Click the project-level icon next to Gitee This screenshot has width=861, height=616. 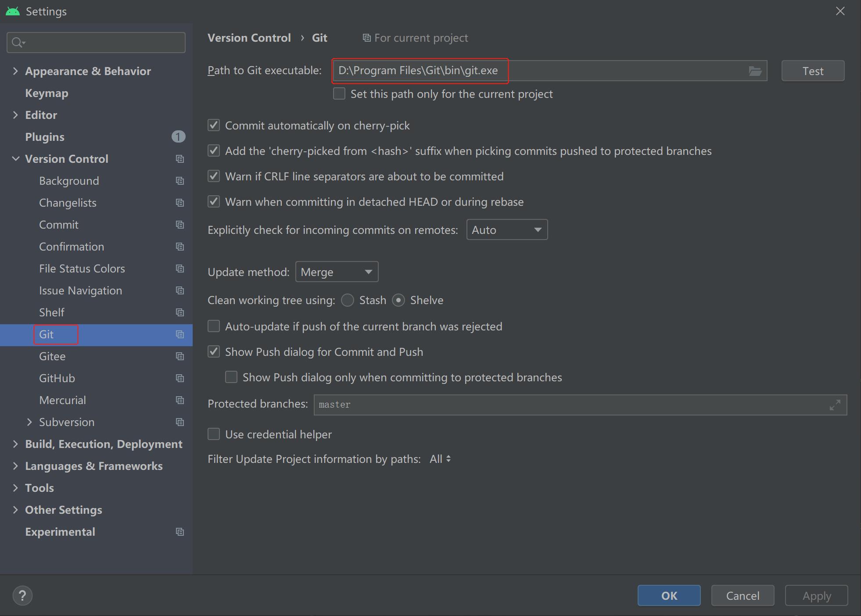[x=180, y=356]
